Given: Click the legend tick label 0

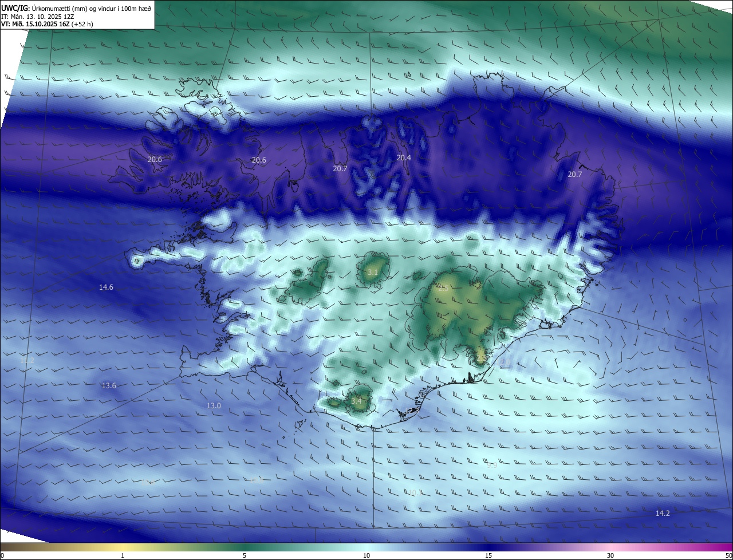Looking at the screenshot, I should click(x=2, y=555).
